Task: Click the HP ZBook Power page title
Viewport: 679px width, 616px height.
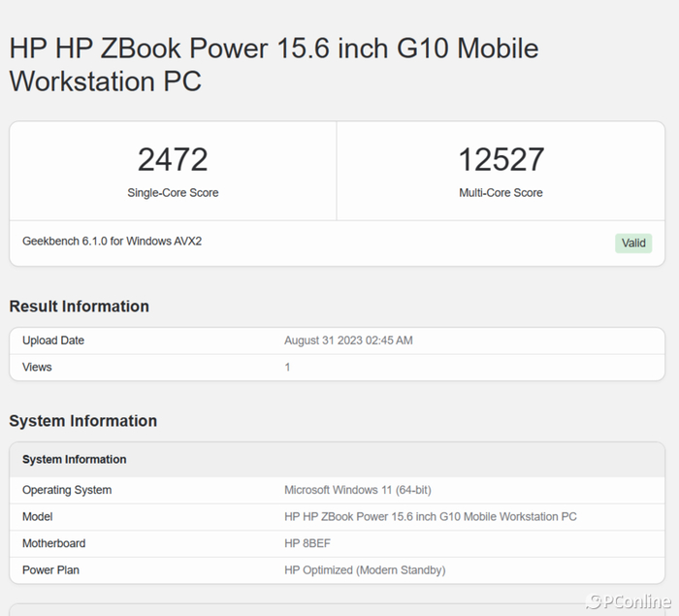Action: [274, 65]
